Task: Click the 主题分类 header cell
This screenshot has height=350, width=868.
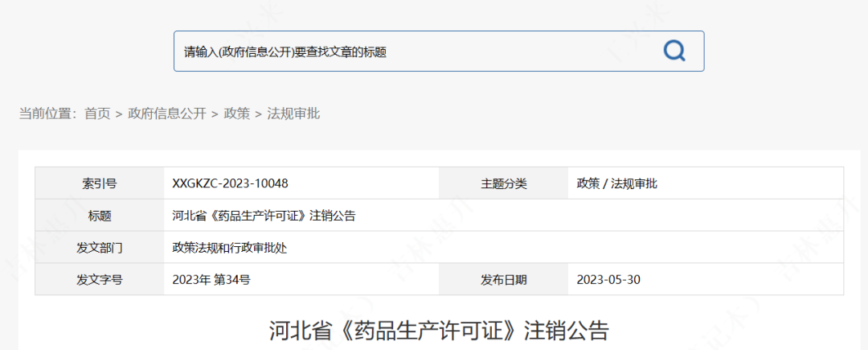Action: (x=504, y=183)
